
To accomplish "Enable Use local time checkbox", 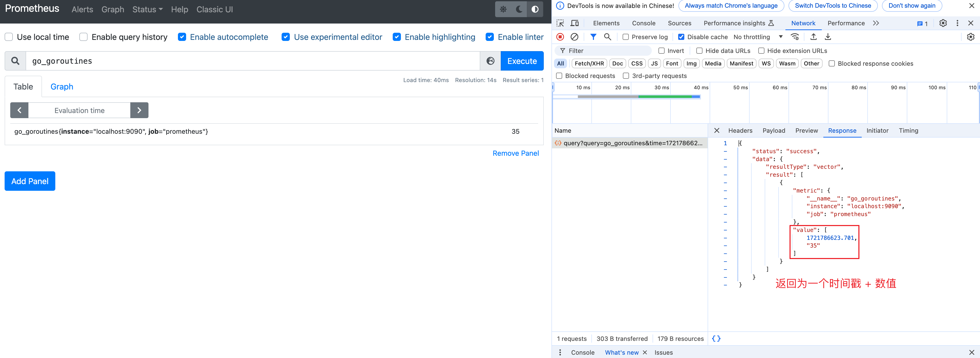I will (9, 37).
